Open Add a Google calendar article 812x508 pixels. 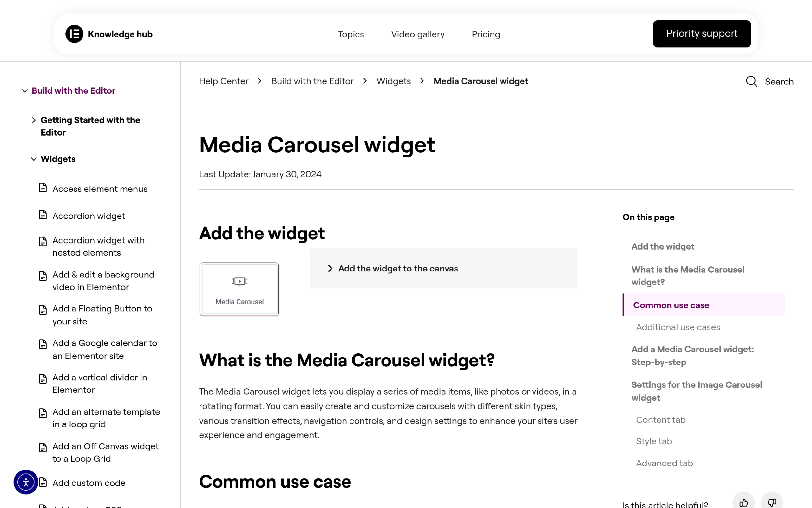(x=105, y=350)
